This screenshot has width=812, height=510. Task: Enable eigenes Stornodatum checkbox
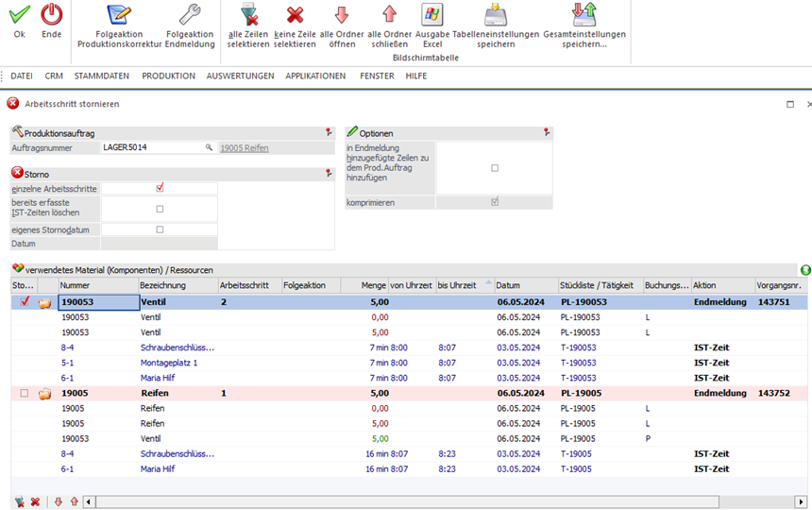pyautogui.click(x=160, y=229)
